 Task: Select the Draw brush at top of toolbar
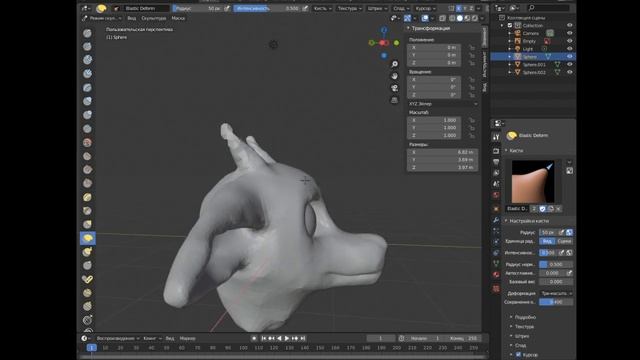pos(87,33)
